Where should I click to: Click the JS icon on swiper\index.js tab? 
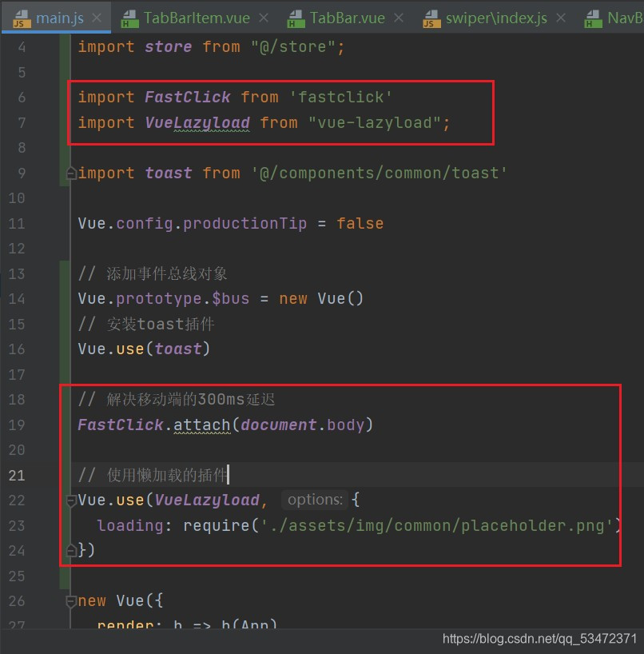click(x=431, y=17)
